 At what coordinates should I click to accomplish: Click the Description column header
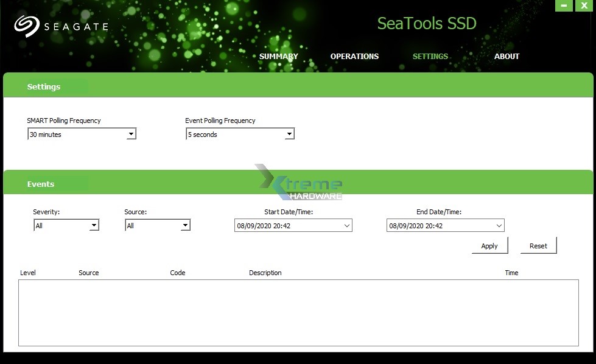[x=265, y=273]
